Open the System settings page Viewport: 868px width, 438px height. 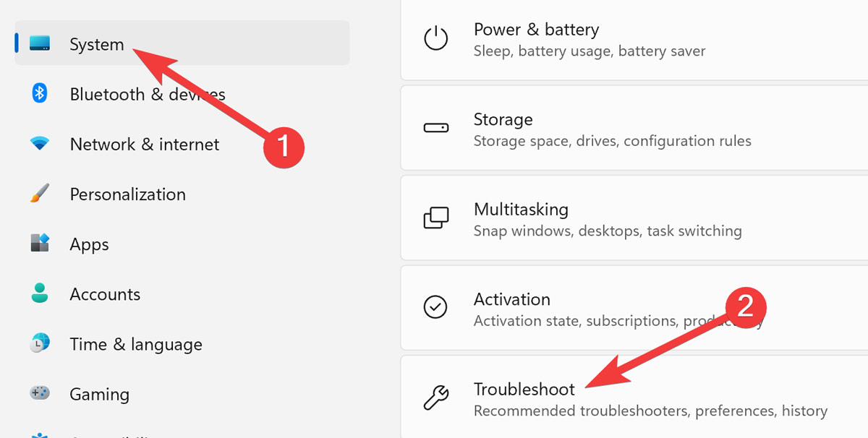click(x=96, y=43)
